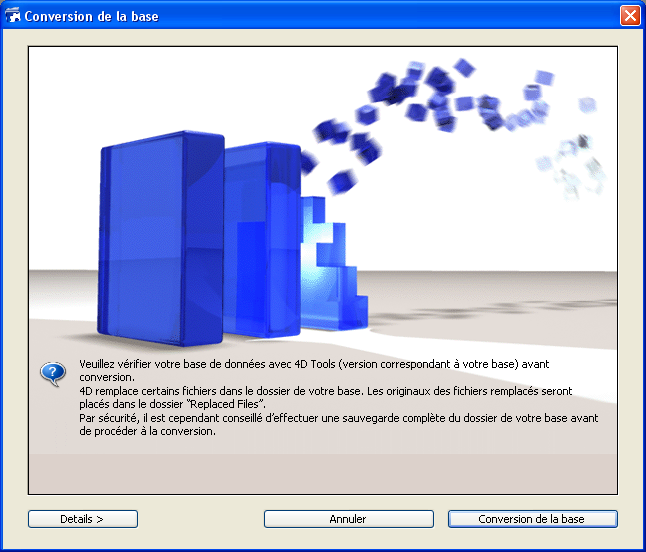The height and width of the screenshot is (552, 646).
Task: Expand the Details > section
Action: (x=83, y=519)
